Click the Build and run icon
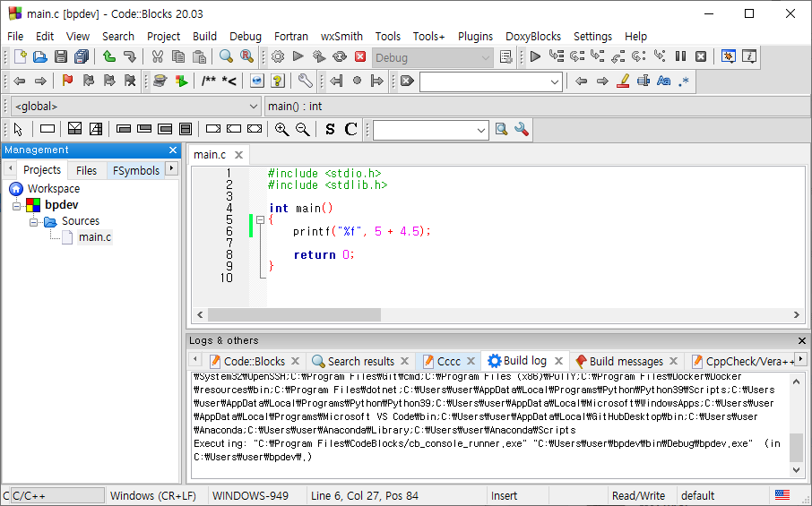Viewport: 812px width, 506px height. tap(319, 56)
